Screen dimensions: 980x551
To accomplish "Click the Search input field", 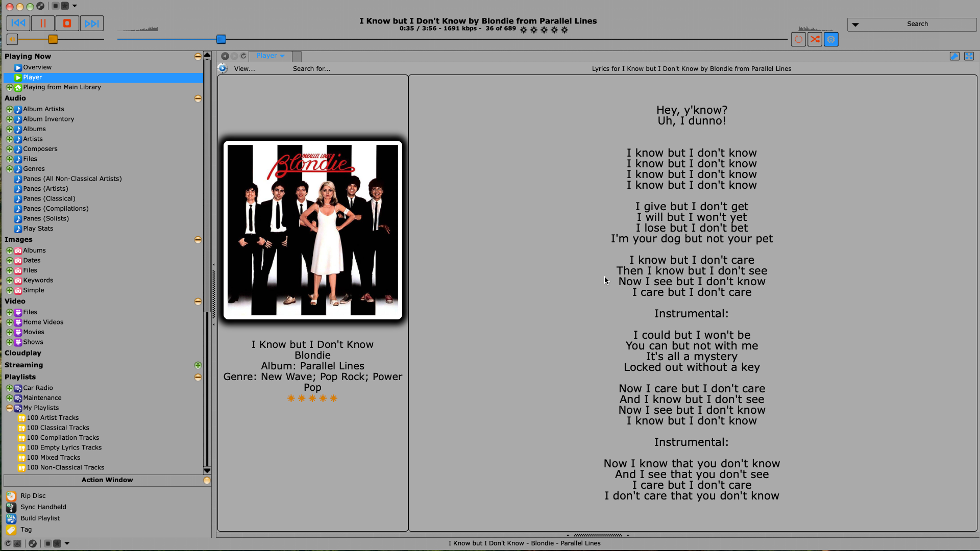I will click(918, 24).
